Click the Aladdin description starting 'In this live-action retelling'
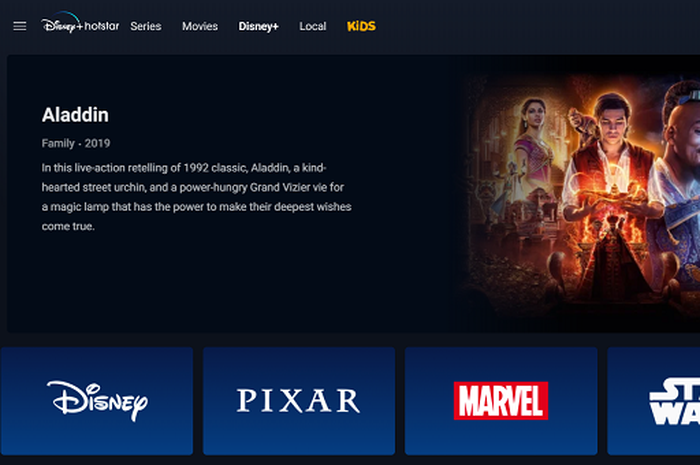 (196, 197)
